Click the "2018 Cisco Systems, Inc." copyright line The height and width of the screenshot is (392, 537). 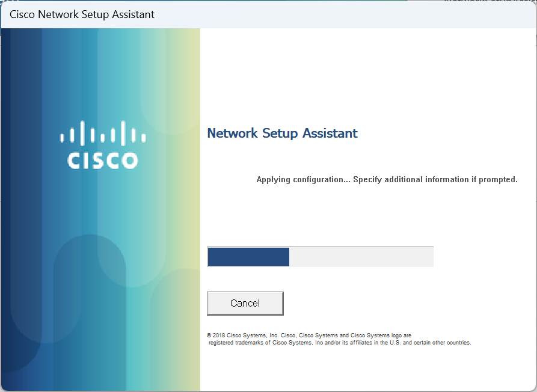pyautogui.click(x=245, y=335)
